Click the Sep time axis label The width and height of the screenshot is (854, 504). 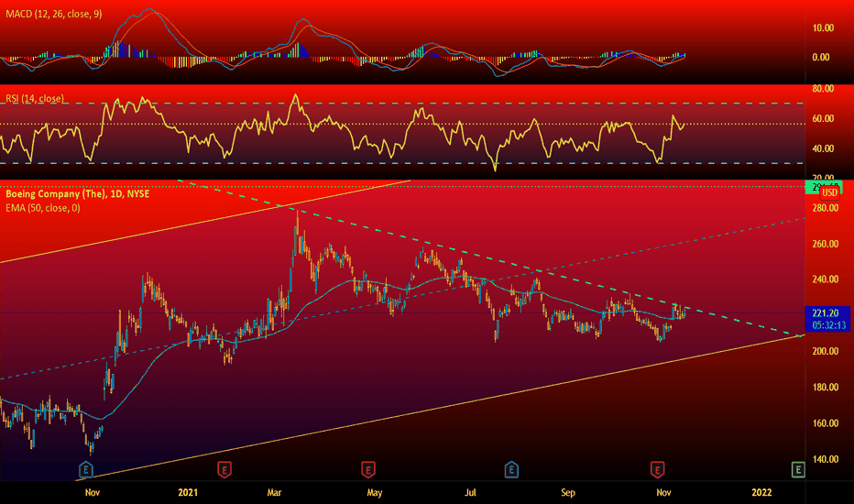pyautogui.click(x=567, y=493)
